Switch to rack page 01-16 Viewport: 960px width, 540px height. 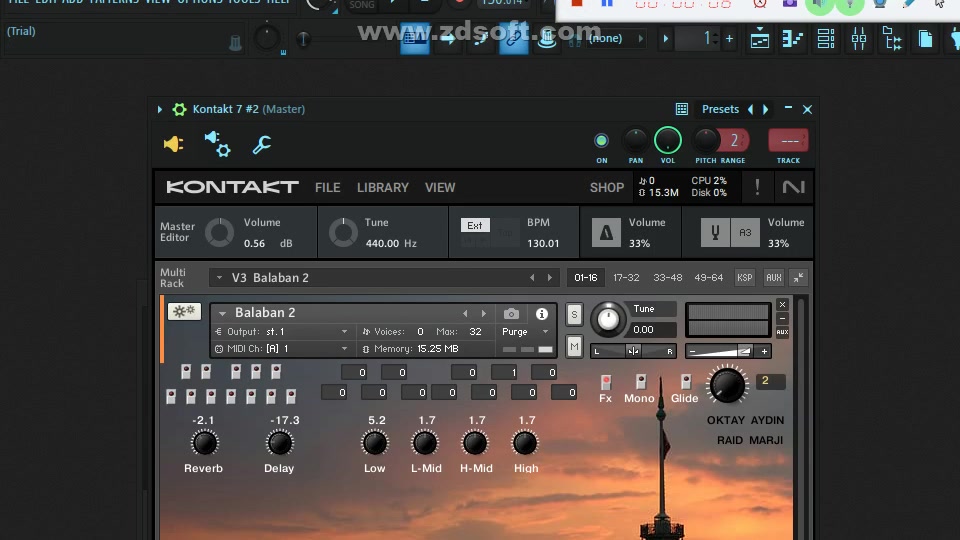[585, 278]
